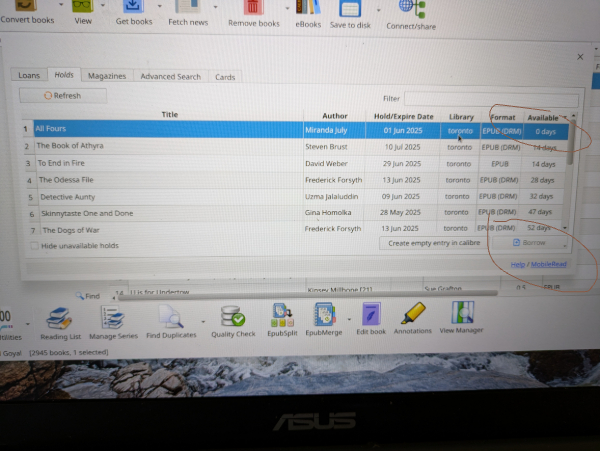The width and height of the screenshot is (600, 451).
Task: Expand the Get books dropdown arrow
Action: coord(160,7)
